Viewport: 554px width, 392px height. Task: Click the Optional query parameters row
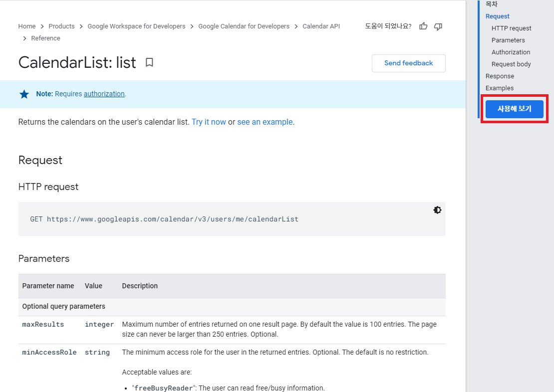232,307
